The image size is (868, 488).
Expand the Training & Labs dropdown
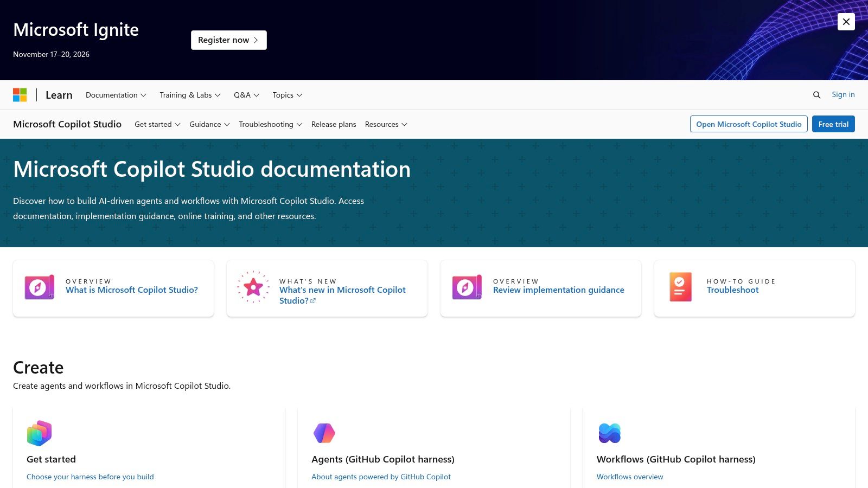coord(190,95)
